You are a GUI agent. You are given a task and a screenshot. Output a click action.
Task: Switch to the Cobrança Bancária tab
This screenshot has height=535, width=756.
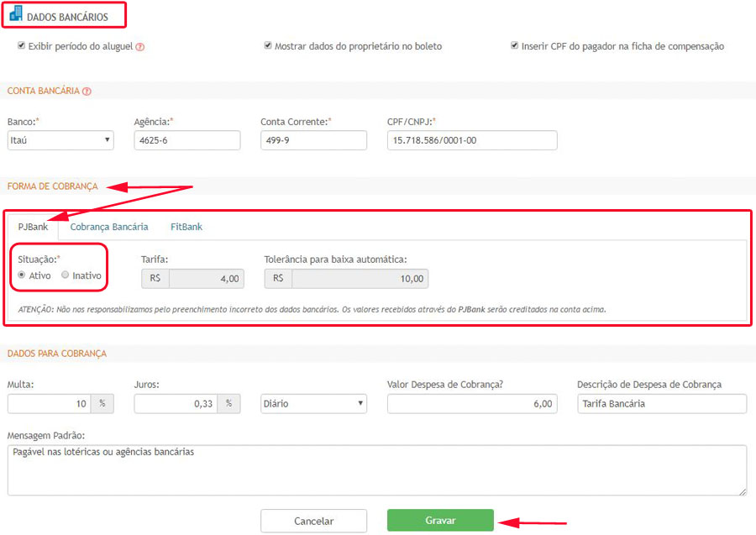pos(109,227)
